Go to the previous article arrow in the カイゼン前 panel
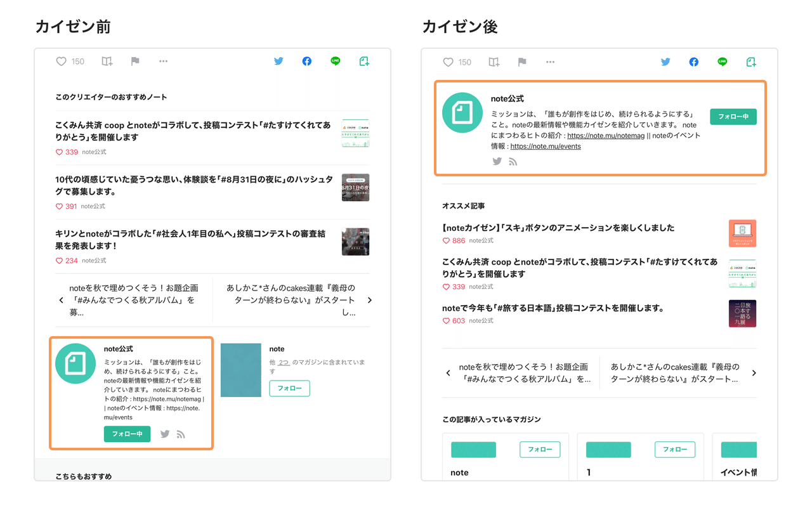The image size is (812, 515). (61, 300)
